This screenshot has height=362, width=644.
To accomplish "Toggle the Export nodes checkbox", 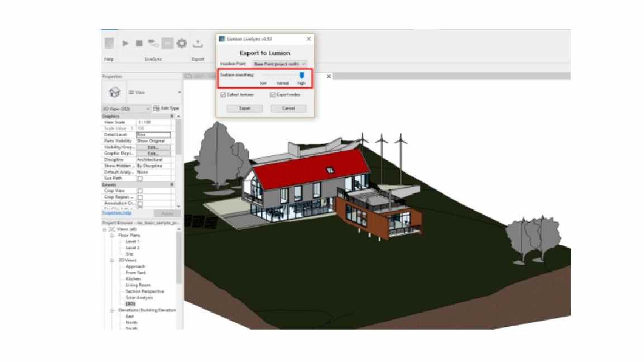I will click(x=272, y=95).
